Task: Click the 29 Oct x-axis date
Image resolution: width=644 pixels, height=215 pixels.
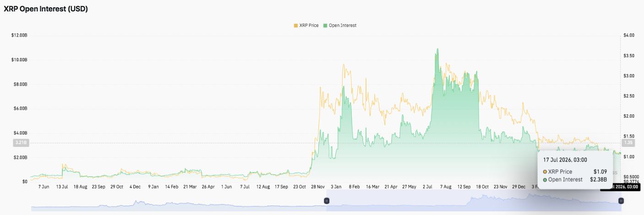Action: (117, 187)
